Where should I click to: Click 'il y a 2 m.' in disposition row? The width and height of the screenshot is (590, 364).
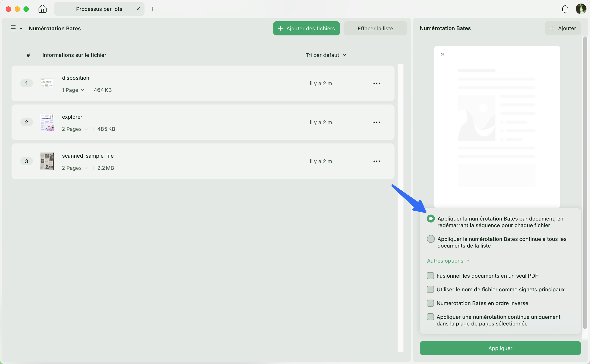pos(322,83)
